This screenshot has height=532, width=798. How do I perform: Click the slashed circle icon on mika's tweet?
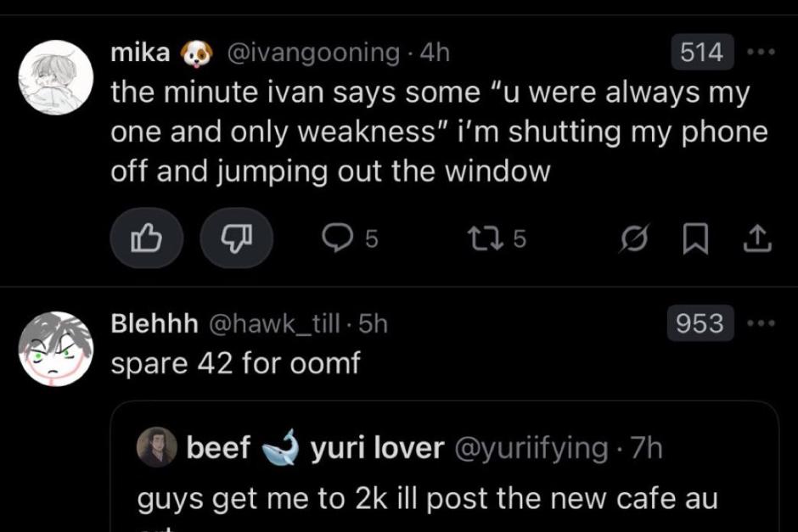pyautogui.click(x=629, y=240)
